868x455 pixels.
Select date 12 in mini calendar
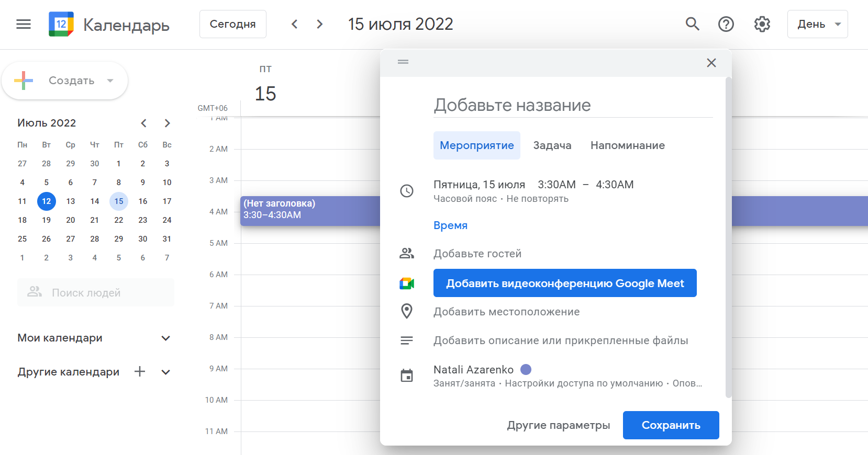pos(47,201)
